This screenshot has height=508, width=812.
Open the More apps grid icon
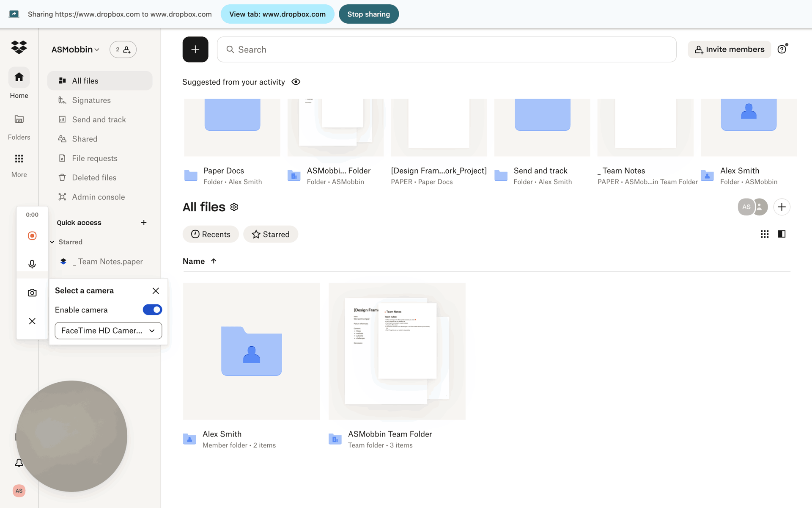(x=19, y=159)
